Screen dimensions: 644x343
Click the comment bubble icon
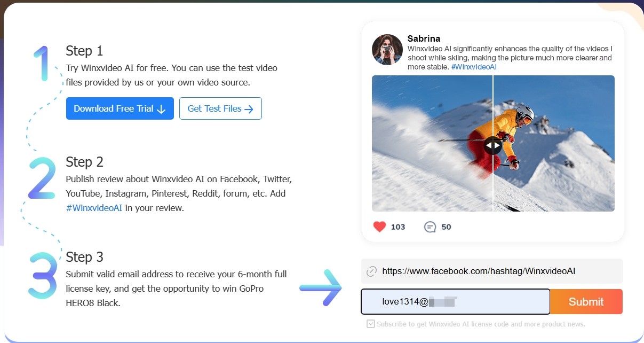(x=430, y=227)
